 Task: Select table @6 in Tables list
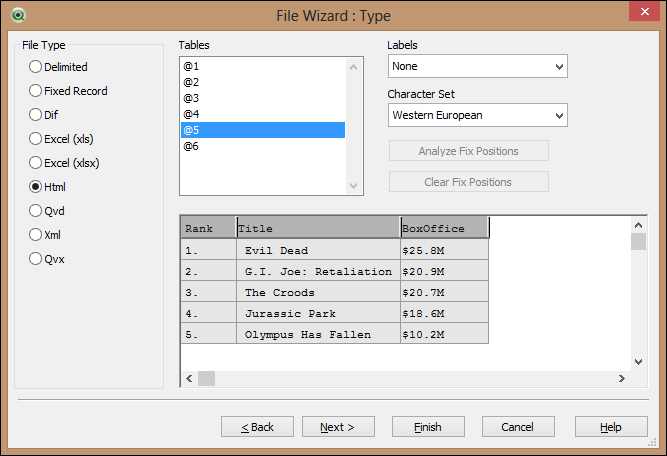[x=263, y=146]
